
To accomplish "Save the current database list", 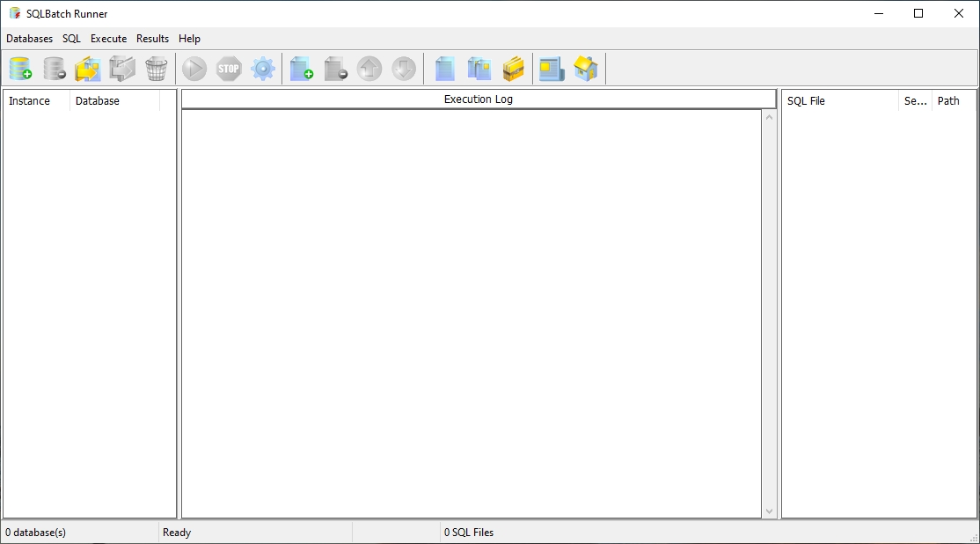I will pyautogui.click(x=122, y=69).
